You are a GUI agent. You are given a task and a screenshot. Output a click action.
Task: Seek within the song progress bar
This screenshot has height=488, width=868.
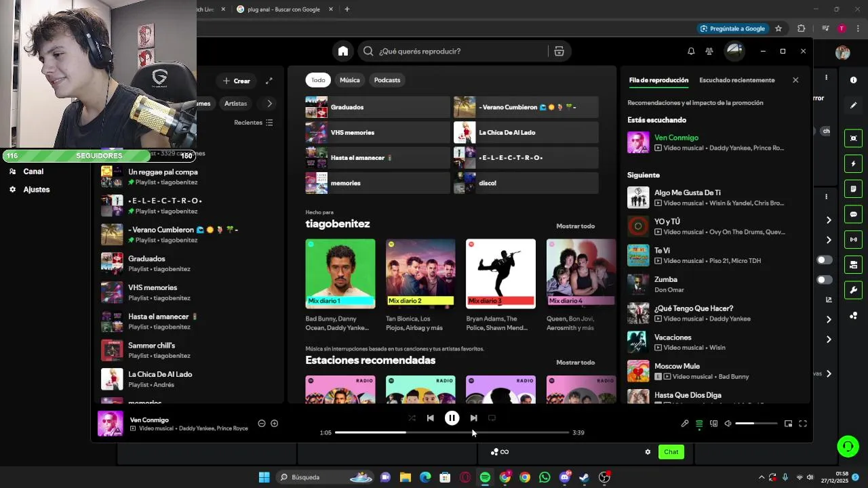point(452,432)
